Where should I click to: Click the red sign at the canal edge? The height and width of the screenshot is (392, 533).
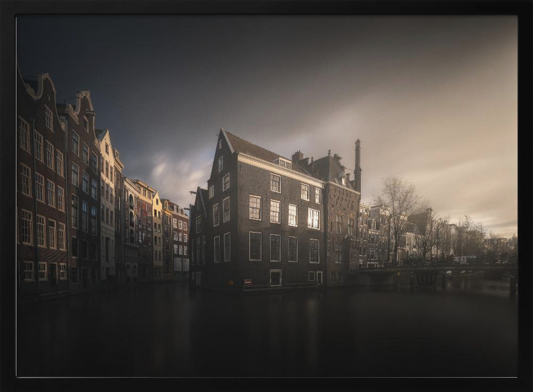click(247, 283)
